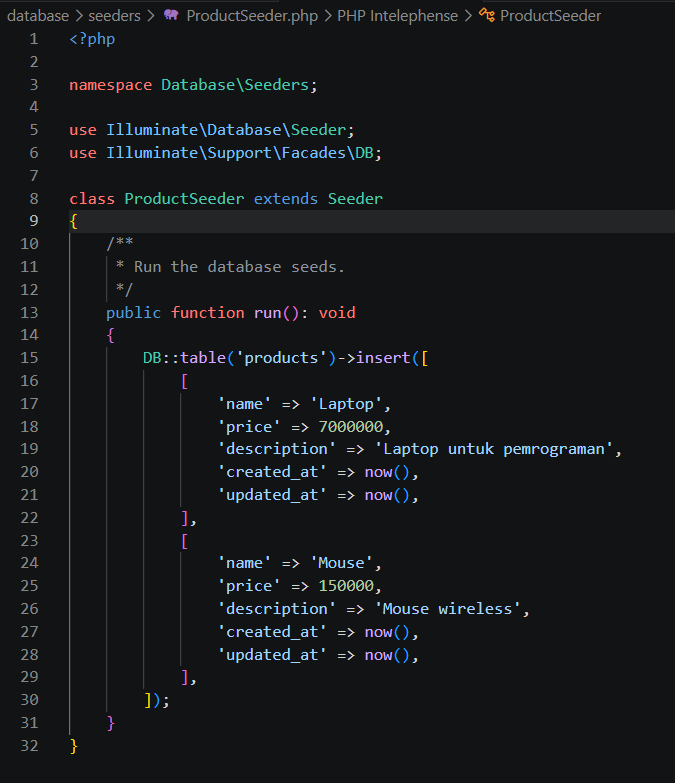The image size is (675, 783).
Task: Open the 'database' breadcrumb segment
Action: point(38,16)
